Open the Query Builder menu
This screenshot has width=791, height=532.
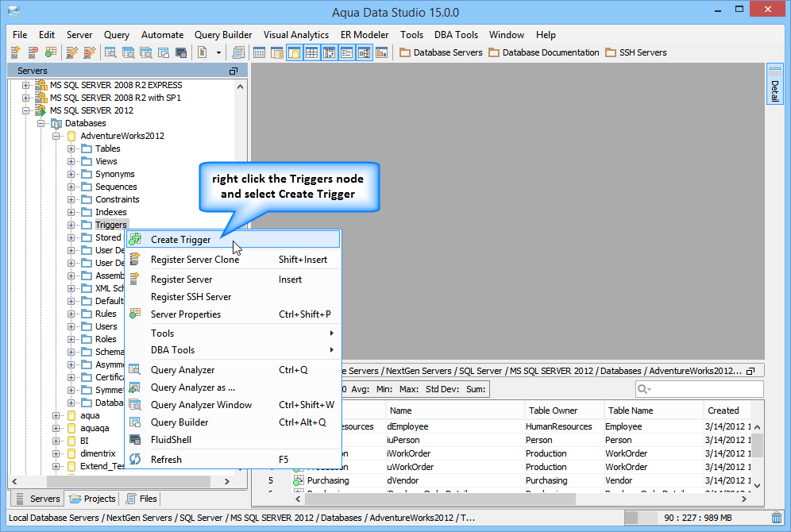223,35
